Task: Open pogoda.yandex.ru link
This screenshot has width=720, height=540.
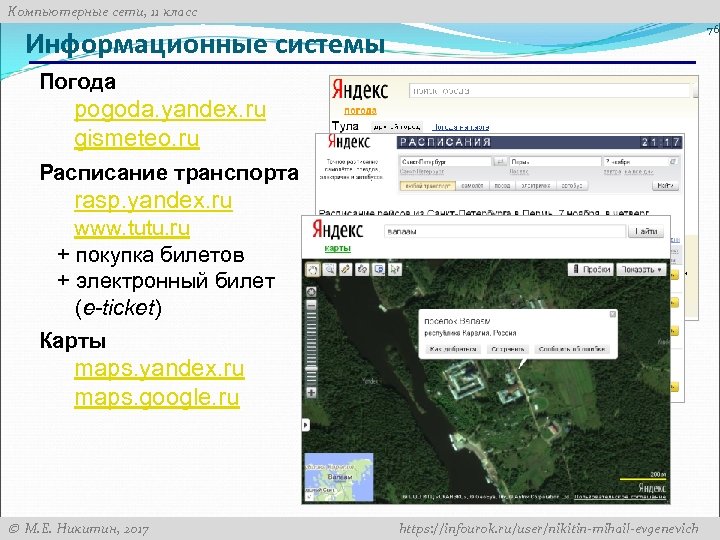Action: point(170,110)
